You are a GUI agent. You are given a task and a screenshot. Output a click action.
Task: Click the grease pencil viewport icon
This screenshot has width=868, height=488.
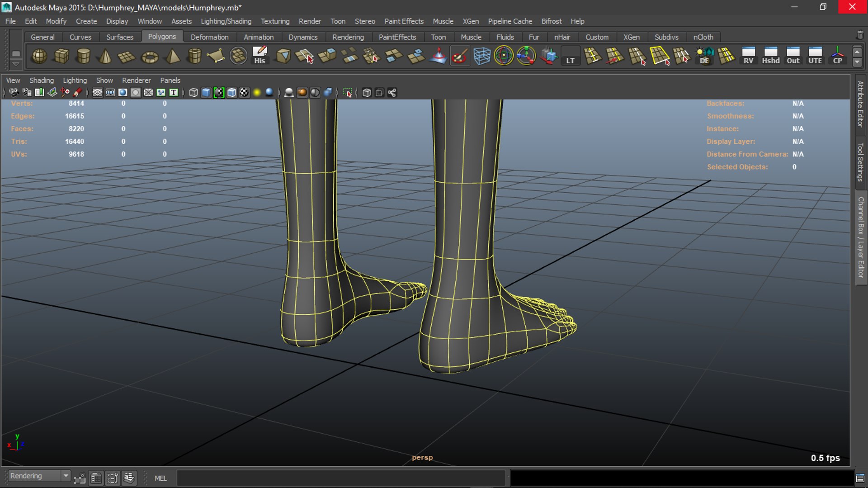78,93
